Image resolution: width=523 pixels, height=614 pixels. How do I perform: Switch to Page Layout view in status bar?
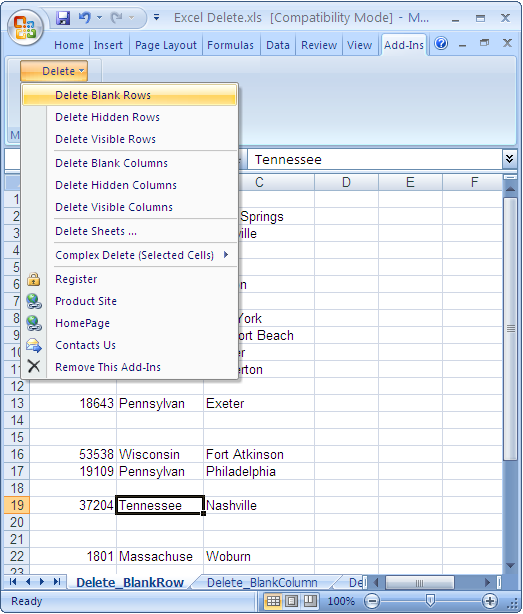tap(291, 601)
